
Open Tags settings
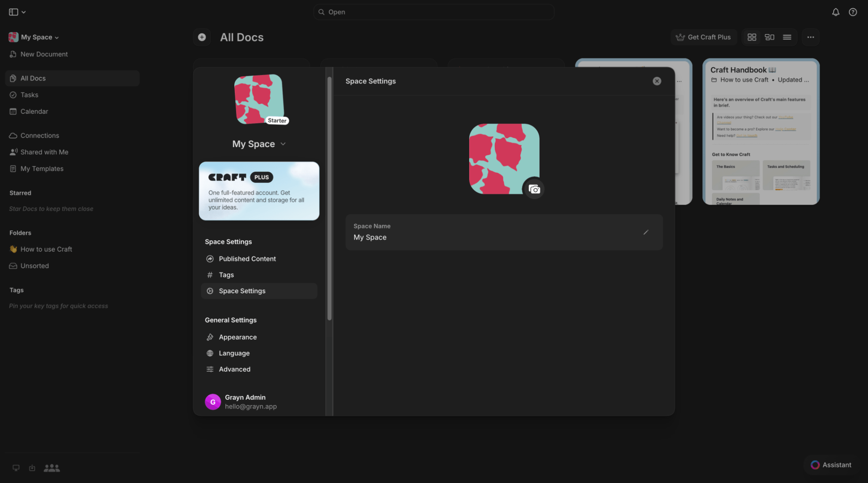click(x=259, y=275)
